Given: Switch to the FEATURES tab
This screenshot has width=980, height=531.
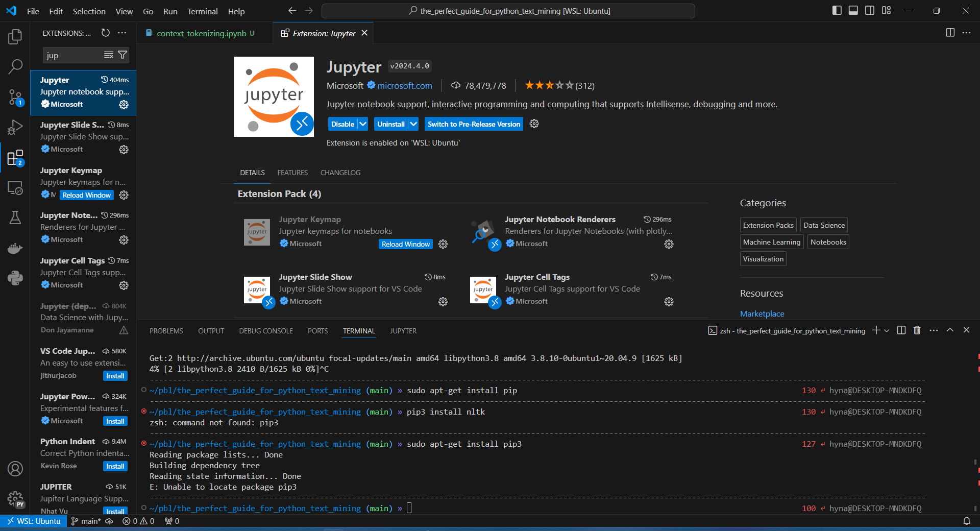Looking at the screenshot, I should point(292,173).
